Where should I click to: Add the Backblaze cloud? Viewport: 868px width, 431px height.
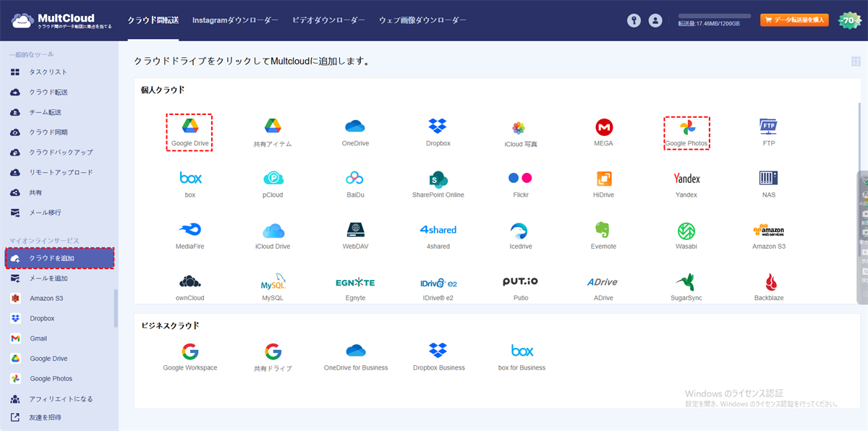(769, 287)
